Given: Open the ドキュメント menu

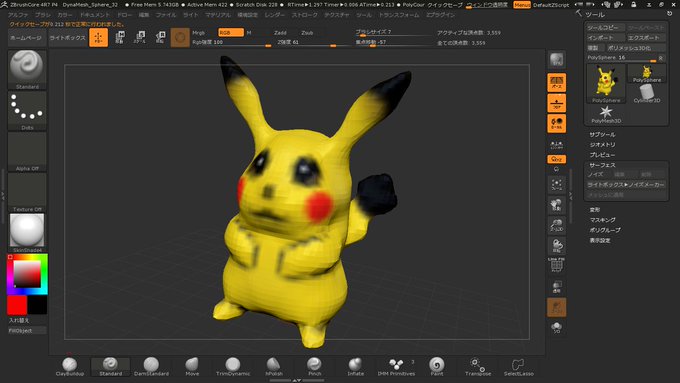Looking at the screenshot, I should point(95,15).
